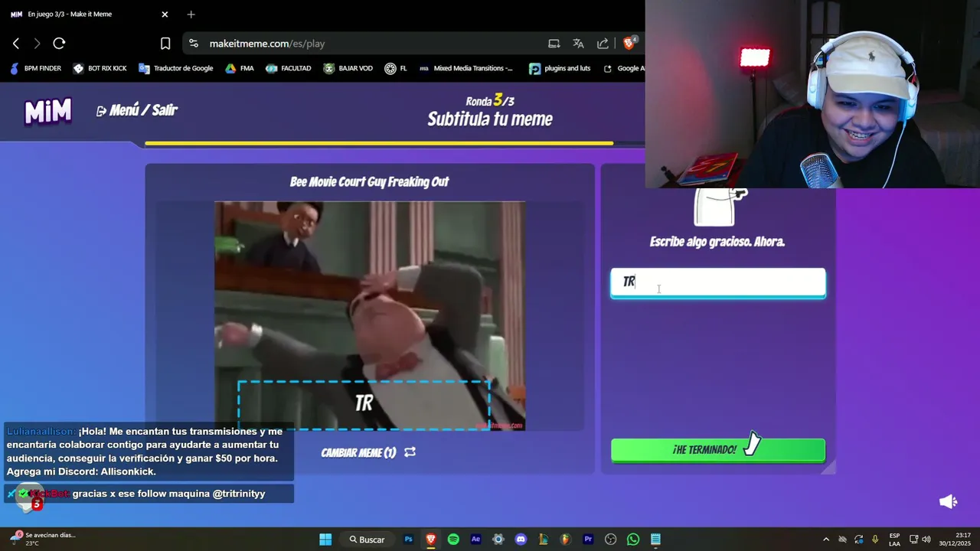This screenshot has width=980, height=551.
Task: Click CAMBIAR MEME to swap the template
Action: 359,452
